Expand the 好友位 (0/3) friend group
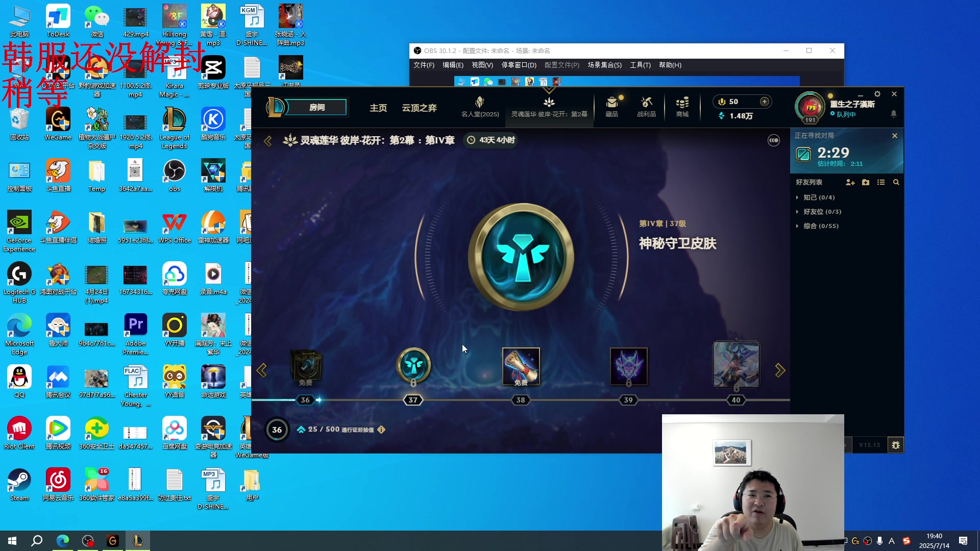 click(822, 212)
